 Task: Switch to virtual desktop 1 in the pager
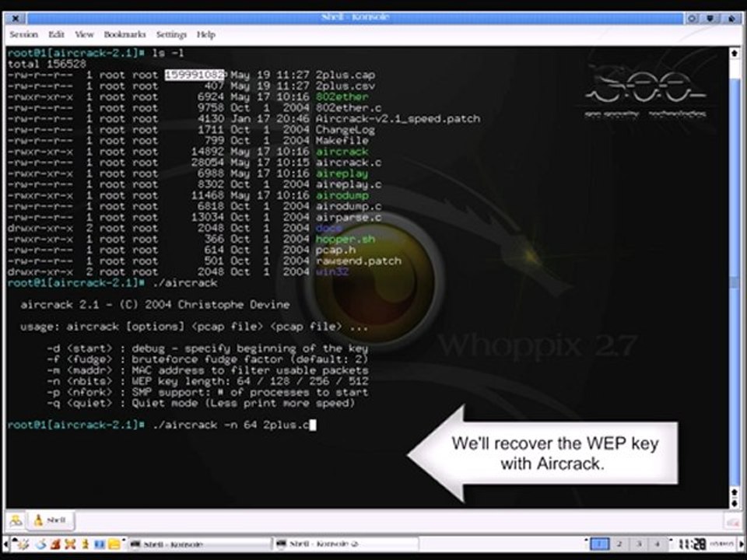tap(599, 544)
